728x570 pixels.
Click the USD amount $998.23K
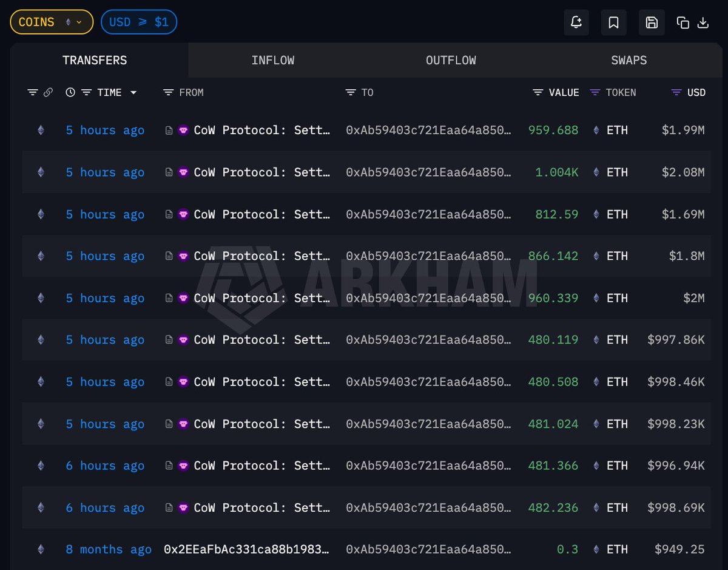(x=676, y=424)
